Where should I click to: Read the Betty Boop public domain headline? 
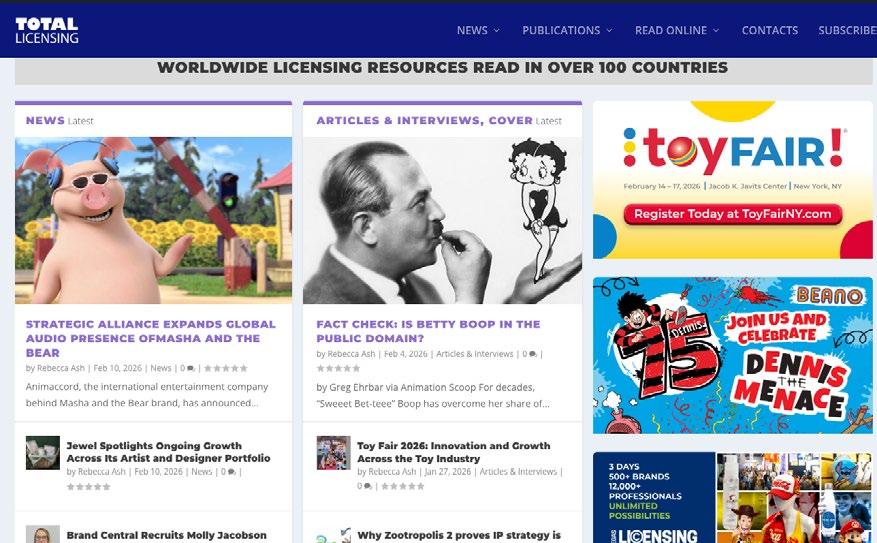pyautogui.click(x=428, y=331)
